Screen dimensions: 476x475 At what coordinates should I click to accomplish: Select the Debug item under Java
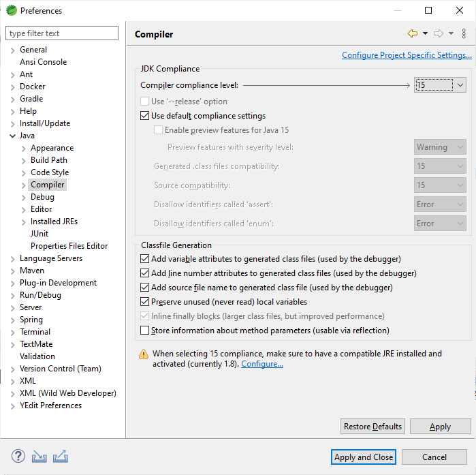(x=42, y=197)
